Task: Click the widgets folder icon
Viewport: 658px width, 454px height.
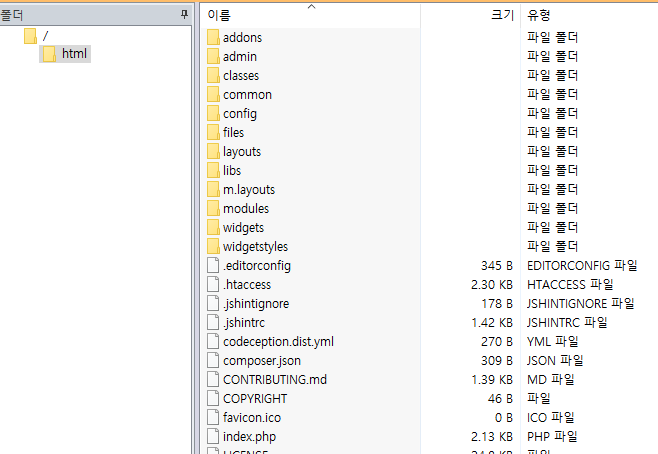Action: [x=213, y=227]
